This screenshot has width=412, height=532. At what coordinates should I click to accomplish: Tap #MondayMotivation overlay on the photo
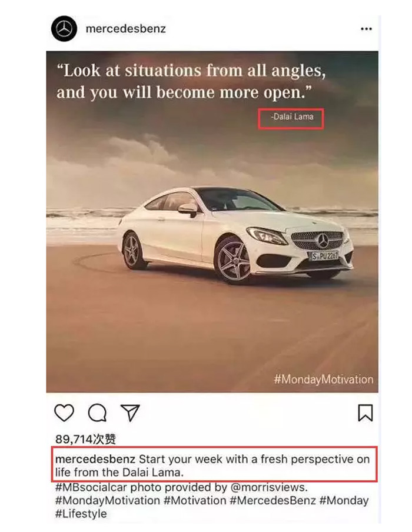click(x=324, y=380)
